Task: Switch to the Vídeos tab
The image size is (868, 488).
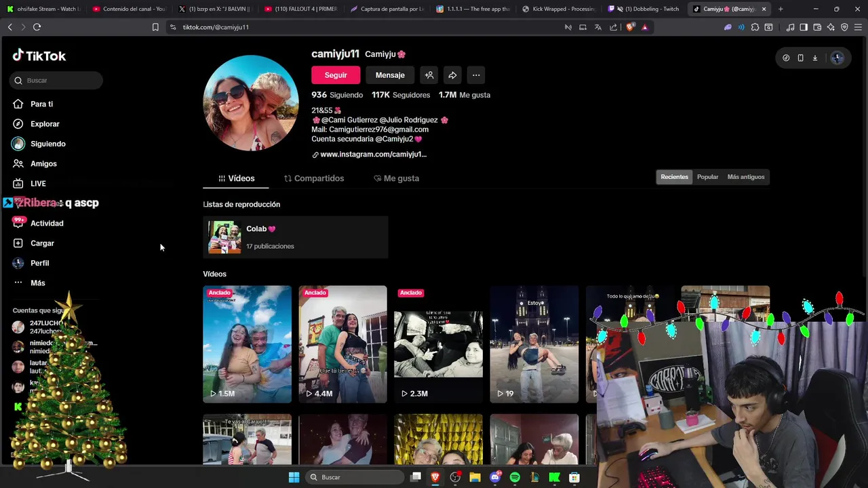Action: (x=236, y=178)
